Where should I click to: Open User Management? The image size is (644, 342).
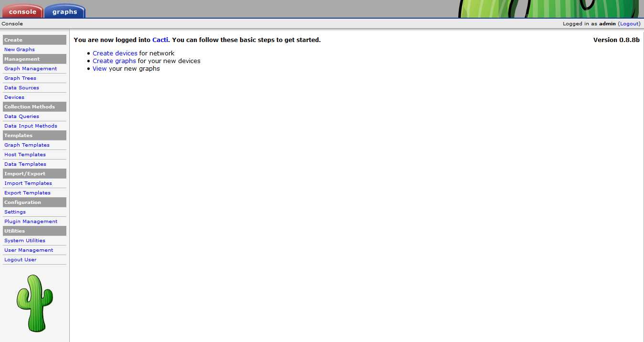[x=29, y=250]
